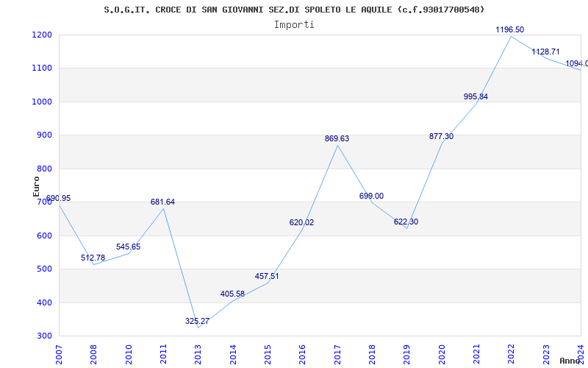The width and height of the screenshot is (588, 368).
Task: Click year 2018 on the x-axis
Action: [372, 353]
